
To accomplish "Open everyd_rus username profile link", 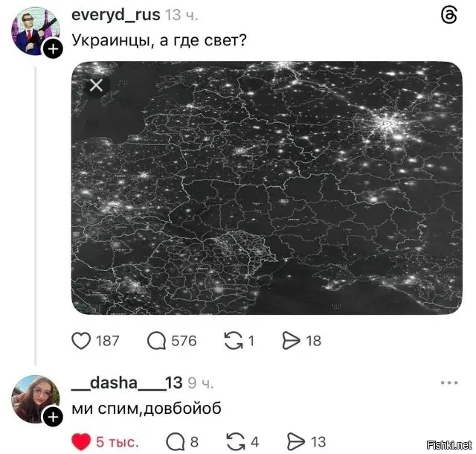I will click(116, 15).
